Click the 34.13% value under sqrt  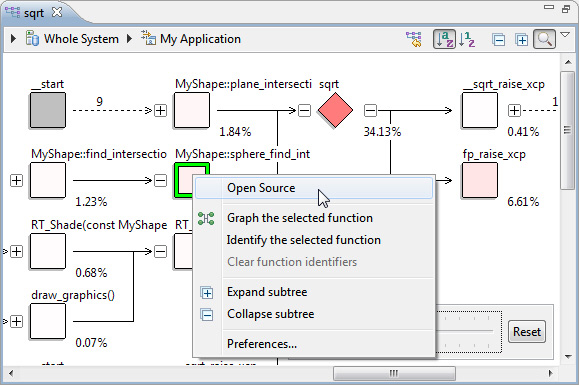[x=382, y=132]
